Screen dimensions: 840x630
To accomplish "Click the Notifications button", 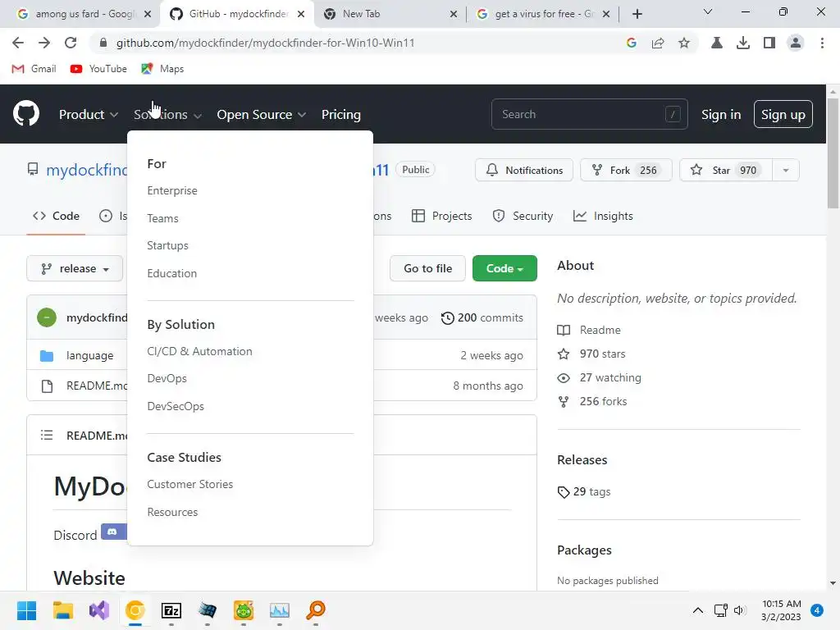I will pyautogui.click(x=524, y=171).
